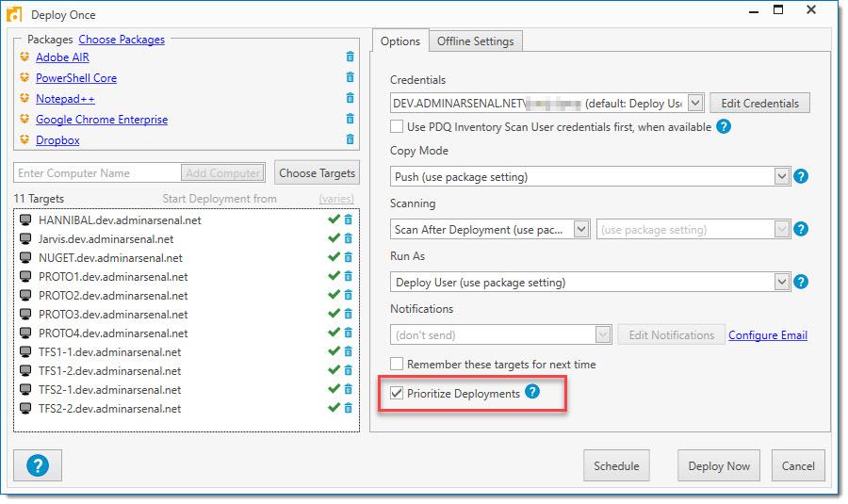Click the (varies) start deployment link

pos(336,199)
